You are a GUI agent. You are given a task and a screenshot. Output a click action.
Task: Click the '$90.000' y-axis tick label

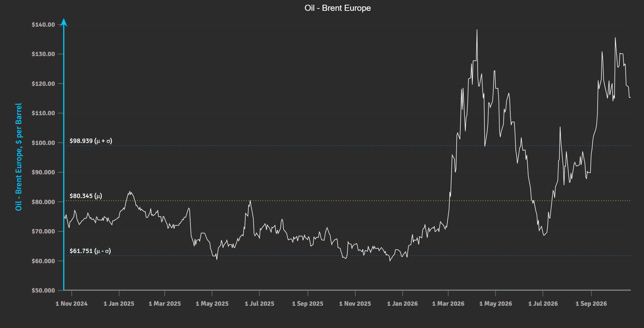(x=43, y=172)
